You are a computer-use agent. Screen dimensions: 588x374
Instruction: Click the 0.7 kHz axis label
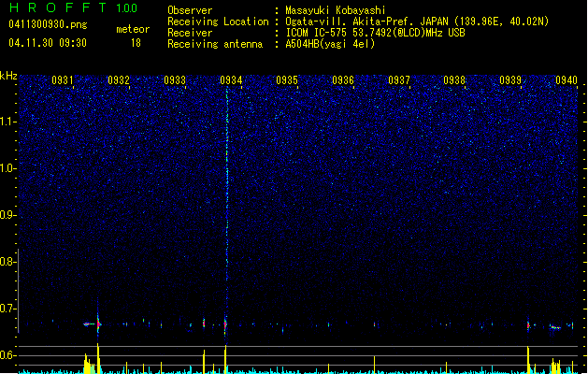pos(7,309)
